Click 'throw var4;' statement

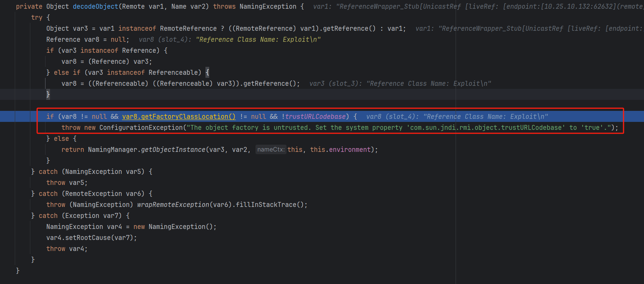tap(67, 249)
